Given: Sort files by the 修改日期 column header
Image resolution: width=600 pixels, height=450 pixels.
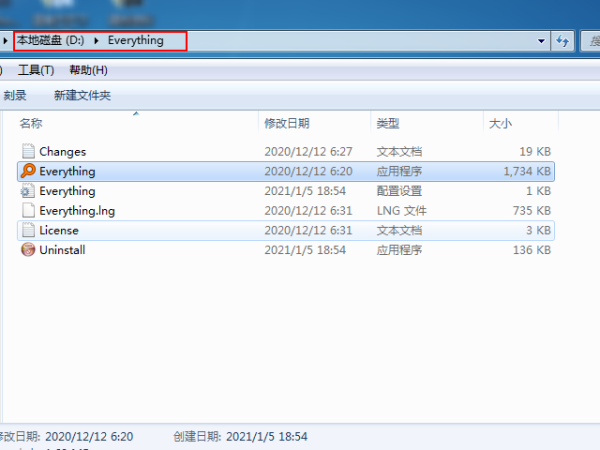Looking at the screenshot, I should pyautogui.click(x=287, y=123).
